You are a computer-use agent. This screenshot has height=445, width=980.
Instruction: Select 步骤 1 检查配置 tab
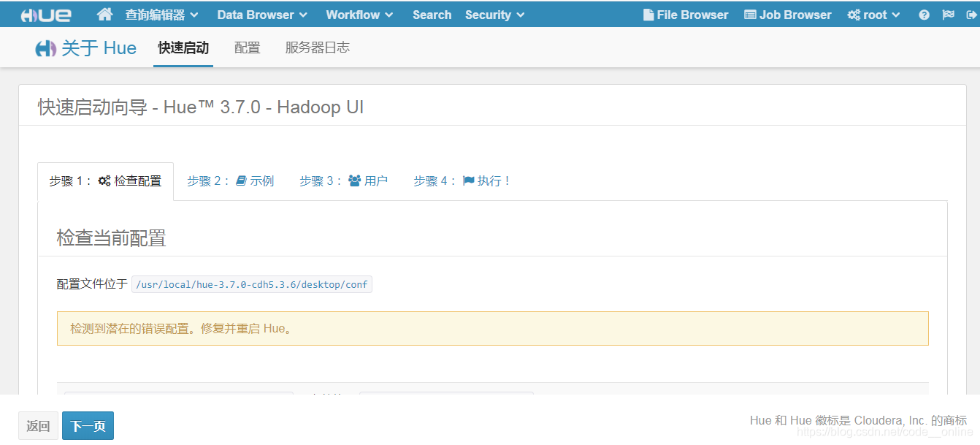tap(106, 181)
